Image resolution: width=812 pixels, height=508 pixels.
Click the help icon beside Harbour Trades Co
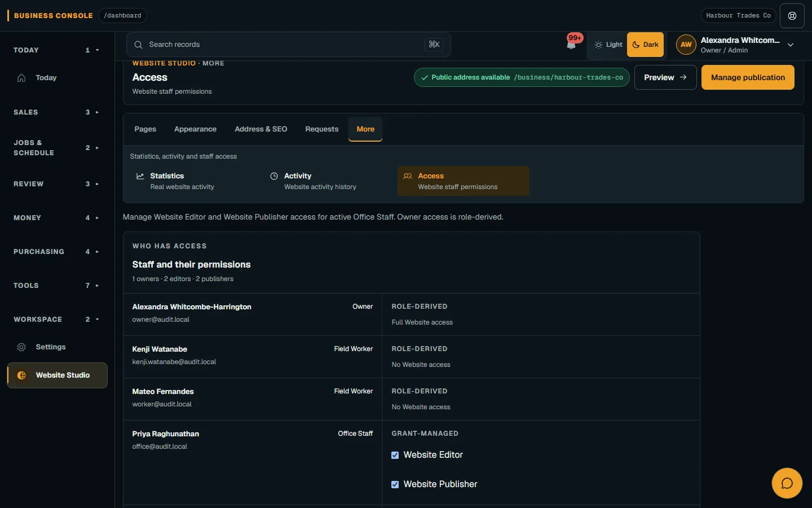pyautogui.click(x=792, y=16)
